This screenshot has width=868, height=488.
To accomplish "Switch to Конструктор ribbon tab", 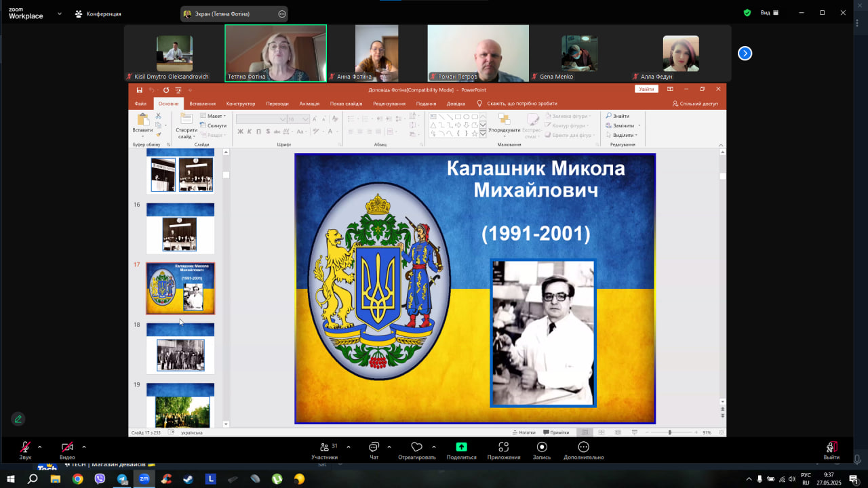I will (x=241, y=104).
